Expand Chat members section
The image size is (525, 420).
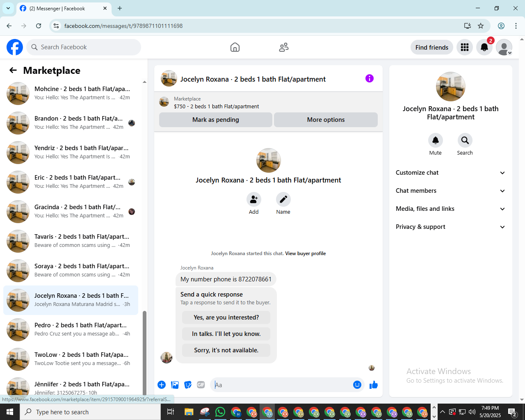[x=450, y=191]
